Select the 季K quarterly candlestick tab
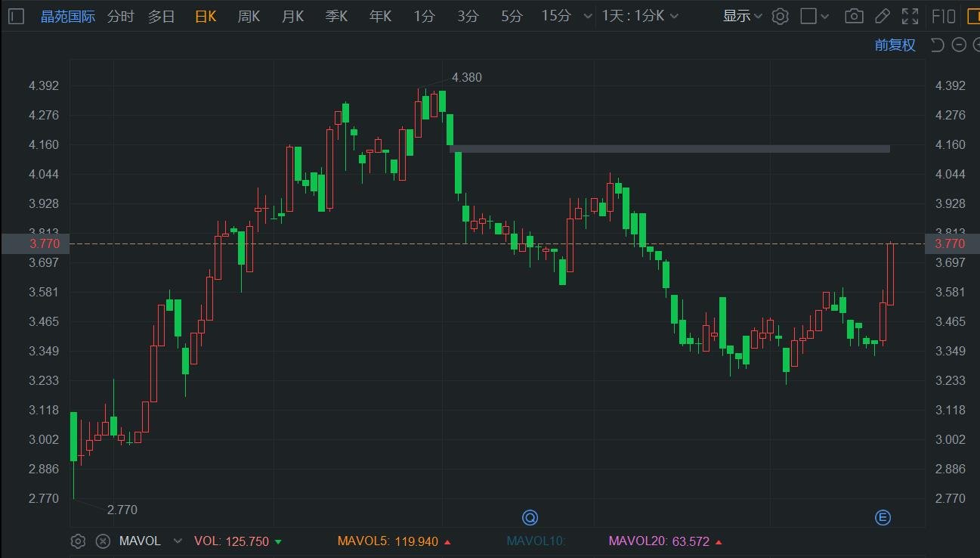Viewport: 980px width, 558px height. click(x=336, y=16)
